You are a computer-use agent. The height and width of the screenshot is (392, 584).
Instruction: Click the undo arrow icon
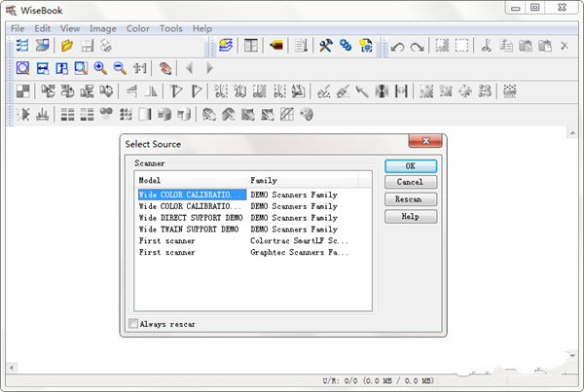[398, 46]
